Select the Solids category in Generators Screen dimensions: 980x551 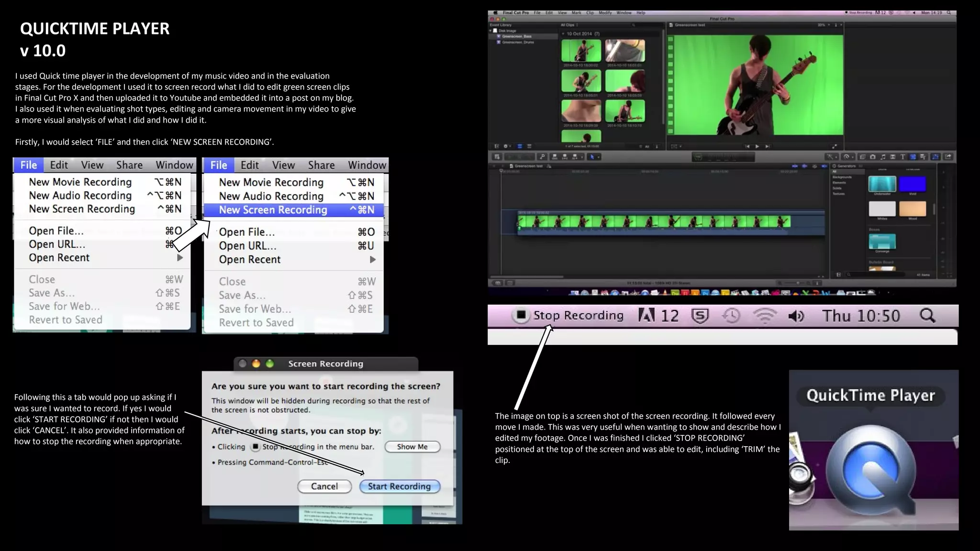tap(837, 188)
